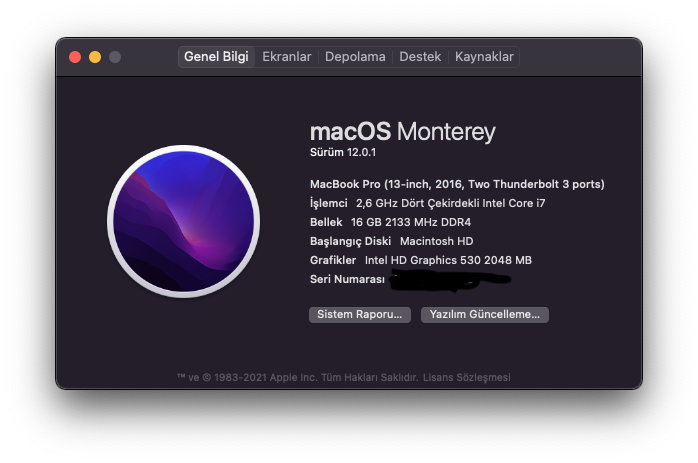The image size is (698, 463).
Task: Switch to the Ekranlar tab
Action: point(287,57)
